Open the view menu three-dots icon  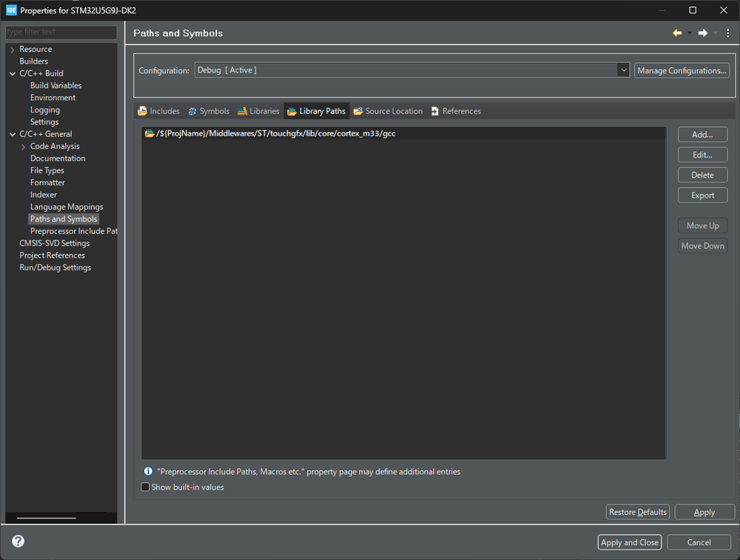[x=727, y=33]
